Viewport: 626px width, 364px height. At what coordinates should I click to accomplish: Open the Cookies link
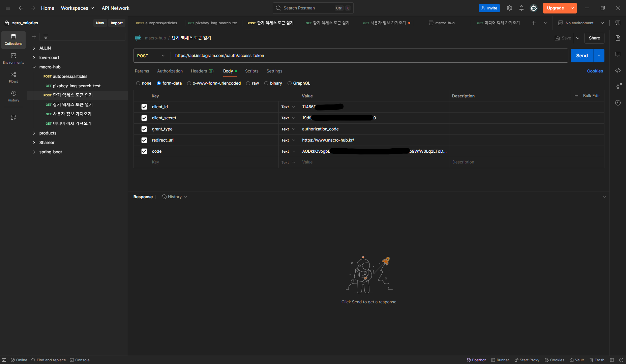[x=595, y=71]
